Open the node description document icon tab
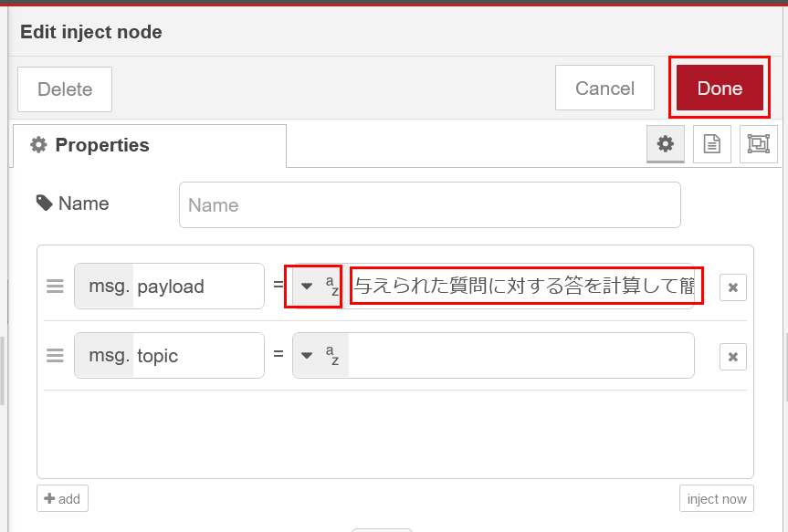This screenshot has height=532, width=788. coord(711,144)
